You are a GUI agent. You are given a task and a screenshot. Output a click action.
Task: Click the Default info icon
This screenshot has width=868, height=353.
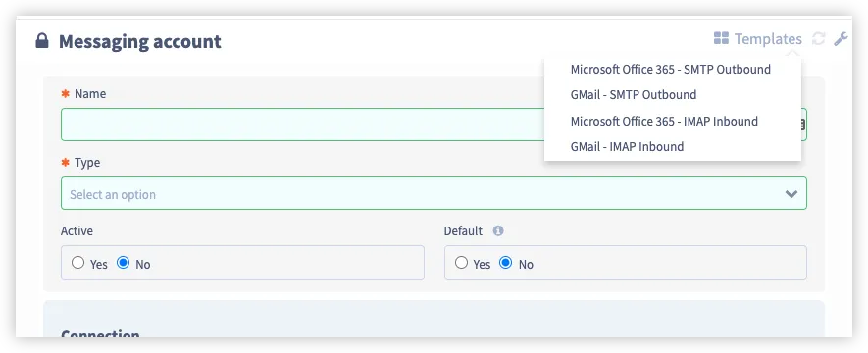point(498,230)
